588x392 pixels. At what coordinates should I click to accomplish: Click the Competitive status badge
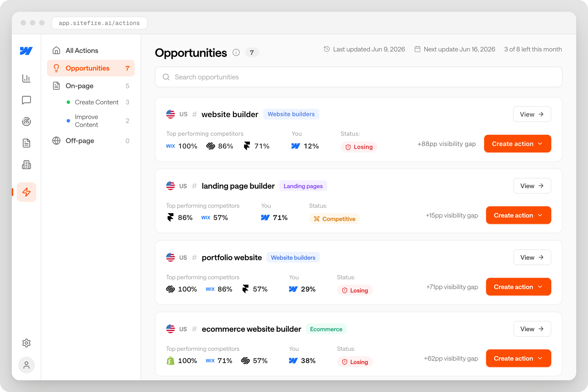coord(334,219)
